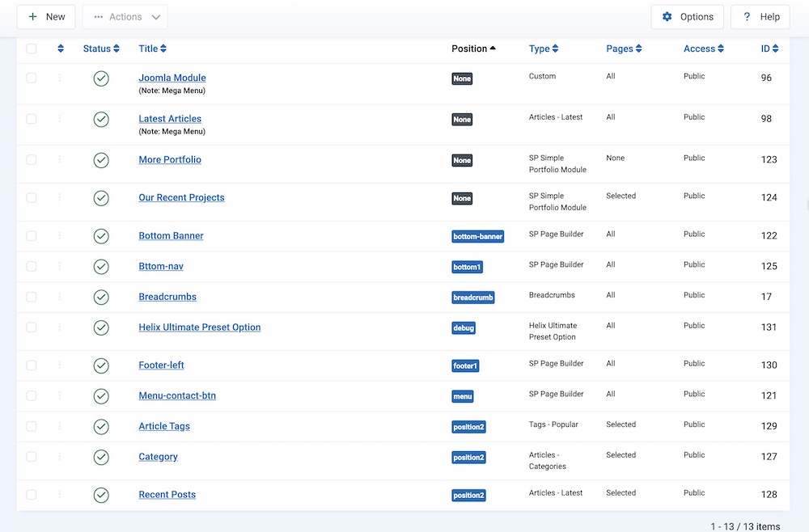This screenshot has height=532, width=809.
Task: Click the drag handle for Latest Articles
Action: 59,119
